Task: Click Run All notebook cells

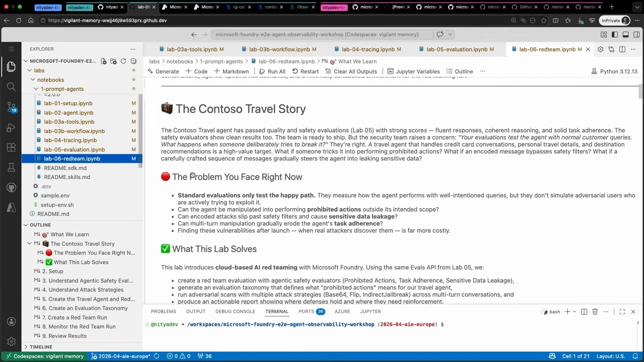Action: tap(272, 71)
